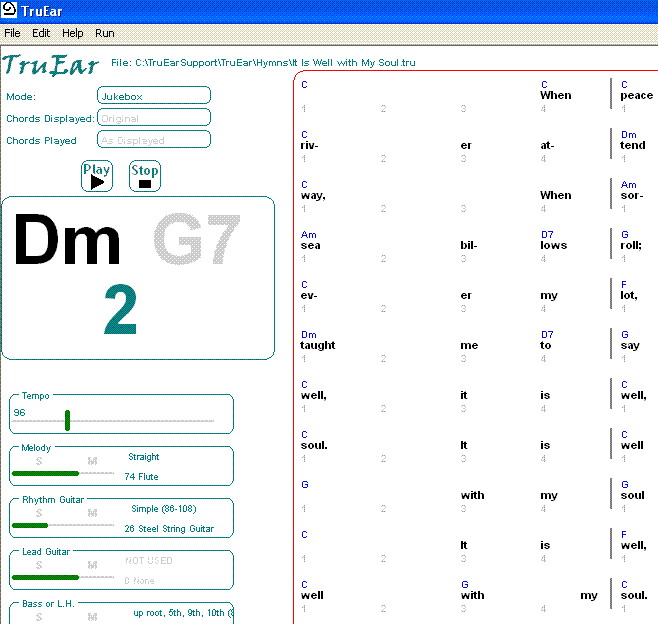Click the F chord above lot,
658x624 pixels.
tap(624, 285)
